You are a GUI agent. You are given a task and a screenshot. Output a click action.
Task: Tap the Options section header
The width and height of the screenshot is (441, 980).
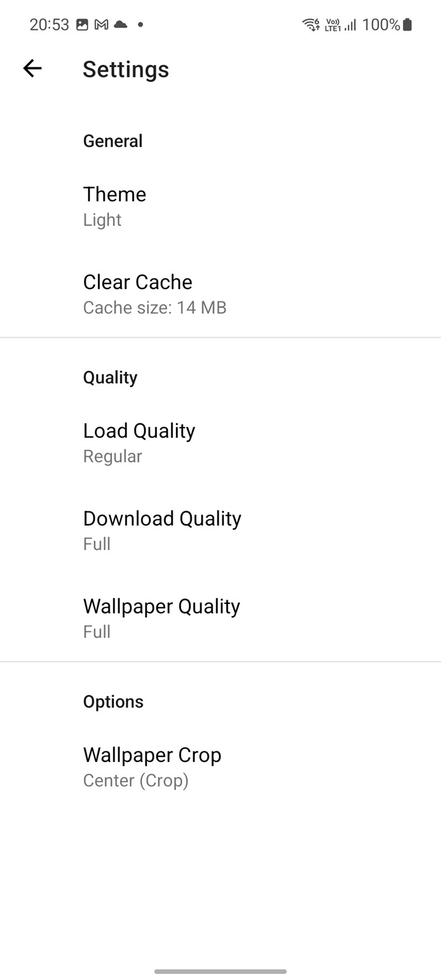pyautogui.click(x=113, y=701)
